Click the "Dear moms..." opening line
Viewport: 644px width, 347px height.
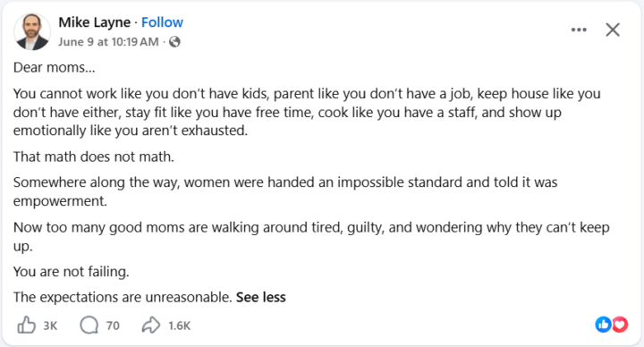tap(55, 67)
